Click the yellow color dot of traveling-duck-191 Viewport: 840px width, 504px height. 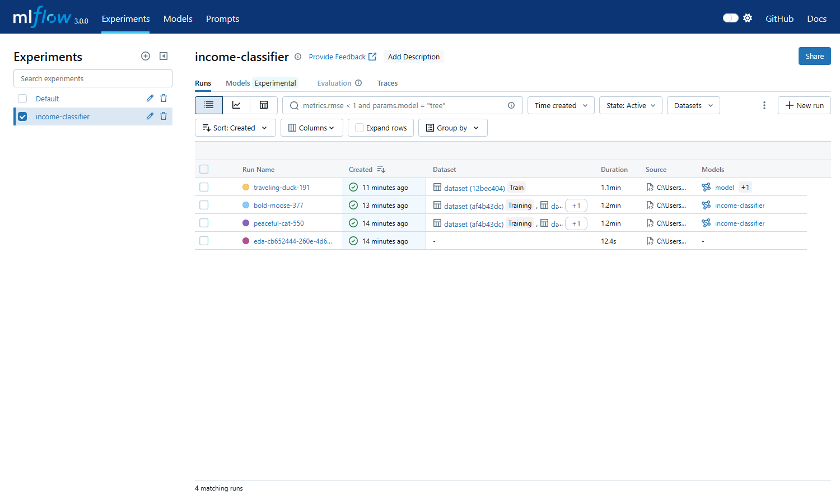pyautogui.click(x=246, y=187)
